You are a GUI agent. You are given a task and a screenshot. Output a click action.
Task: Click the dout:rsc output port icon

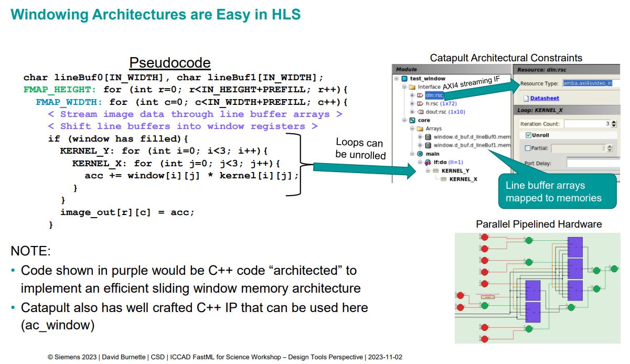420,112
